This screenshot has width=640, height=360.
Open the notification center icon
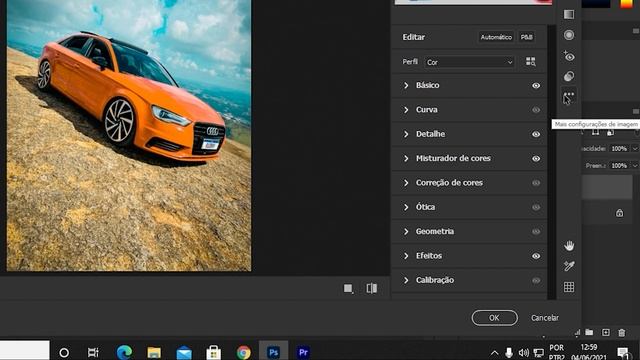(623, 352)
